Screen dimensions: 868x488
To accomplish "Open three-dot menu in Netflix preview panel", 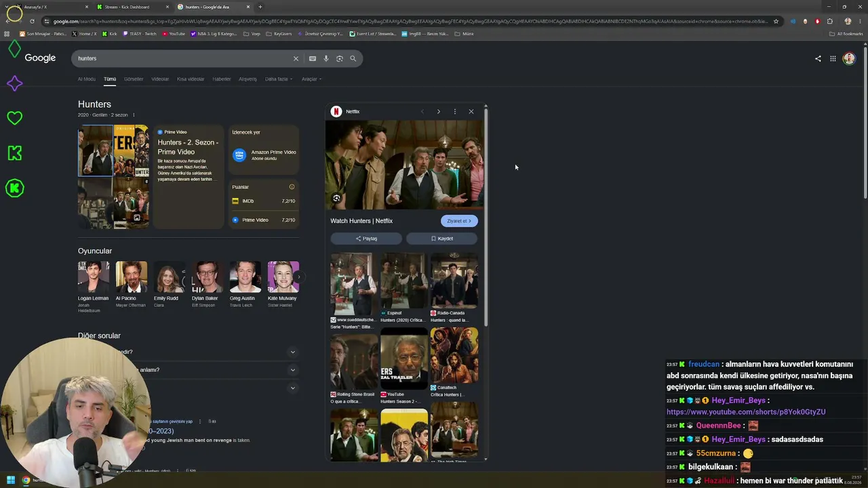I will click(x=455, y=111).
